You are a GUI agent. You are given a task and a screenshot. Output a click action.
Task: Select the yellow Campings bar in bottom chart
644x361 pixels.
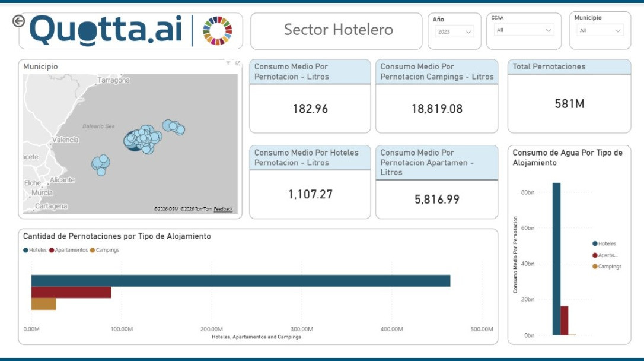point(44,305)
